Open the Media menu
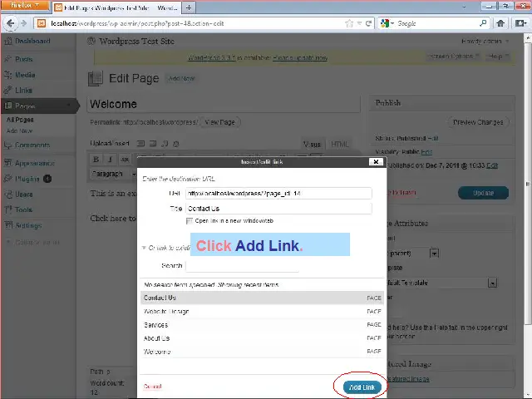532x399 pixels. pos(25,75)
